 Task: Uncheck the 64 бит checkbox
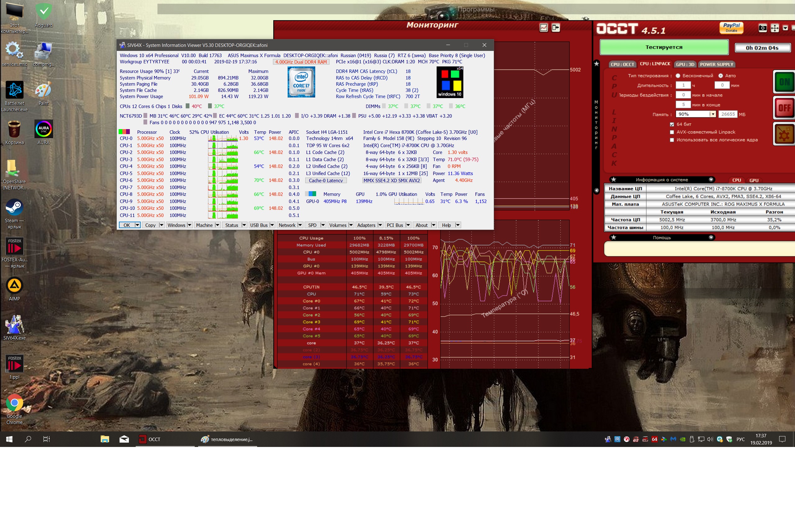(672, 124)
